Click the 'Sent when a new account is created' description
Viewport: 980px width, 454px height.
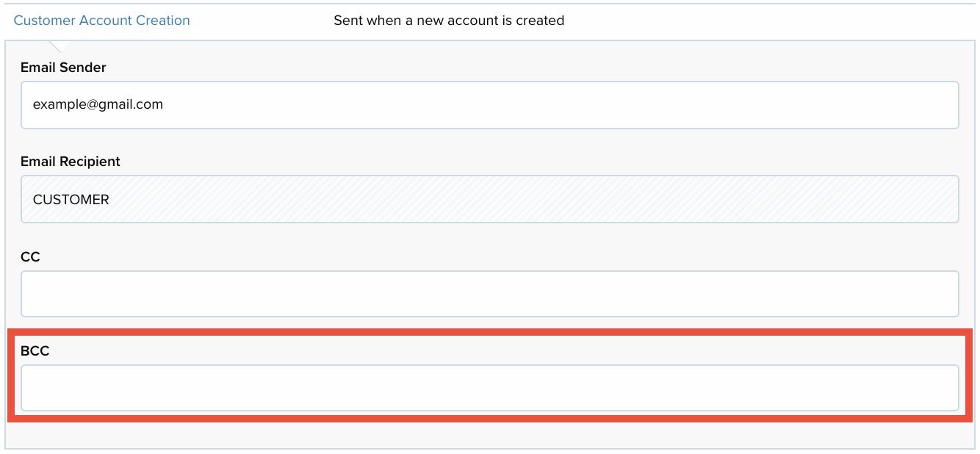449,21
